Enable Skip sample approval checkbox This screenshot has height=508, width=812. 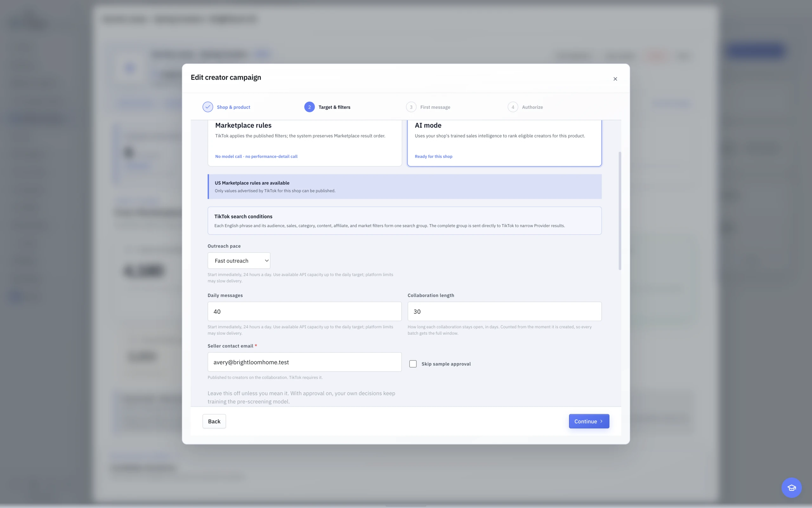click(413, 364)
